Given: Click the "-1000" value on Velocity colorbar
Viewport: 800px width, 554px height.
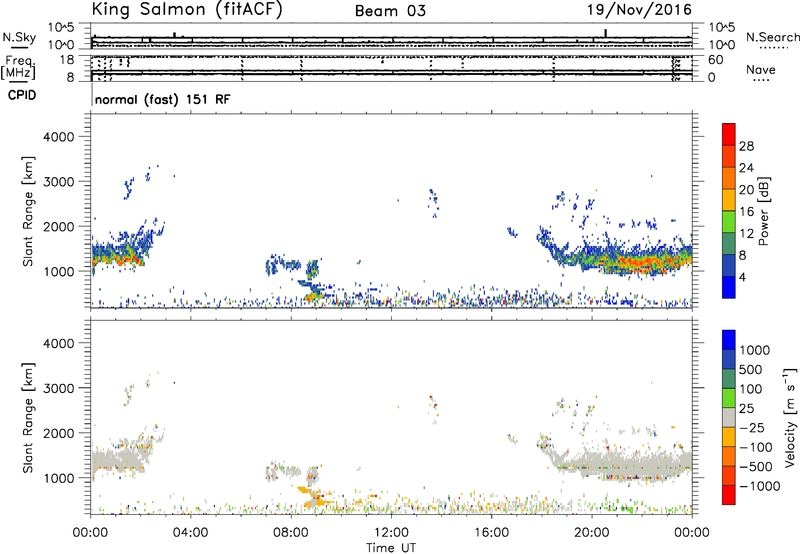Looking at the screenshot, I should pyautogui.click(x=759, y=486).
